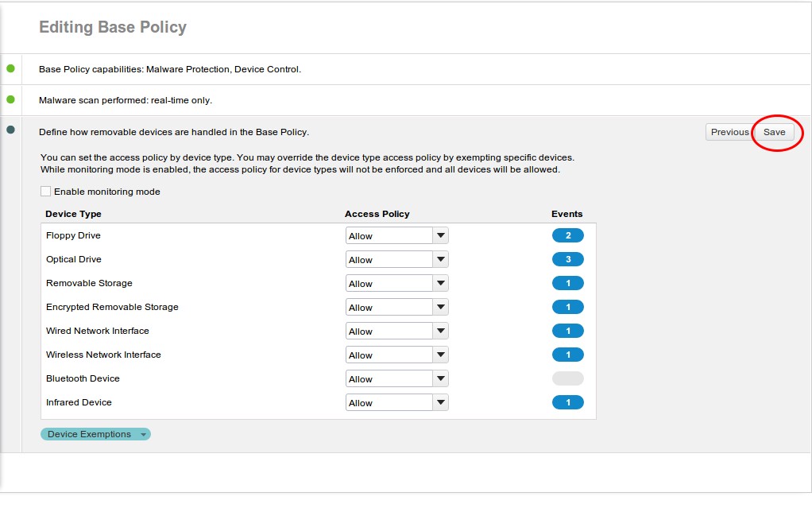Image resolution: width=812 pixels, height=508 pixels.
Task: Select the Floppy Drive row label
Action: click(73, 235)
